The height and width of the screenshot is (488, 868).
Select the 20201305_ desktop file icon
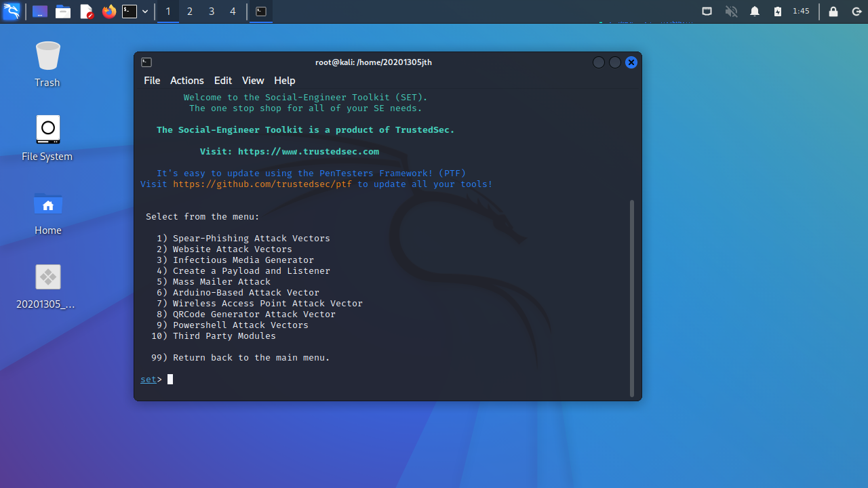(x=47, y=286)
